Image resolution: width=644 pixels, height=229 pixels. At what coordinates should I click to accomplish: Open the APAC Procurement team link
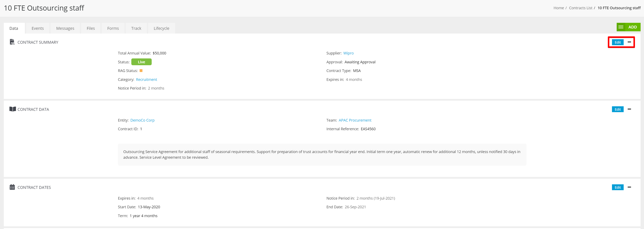click(x=355, y=120)
